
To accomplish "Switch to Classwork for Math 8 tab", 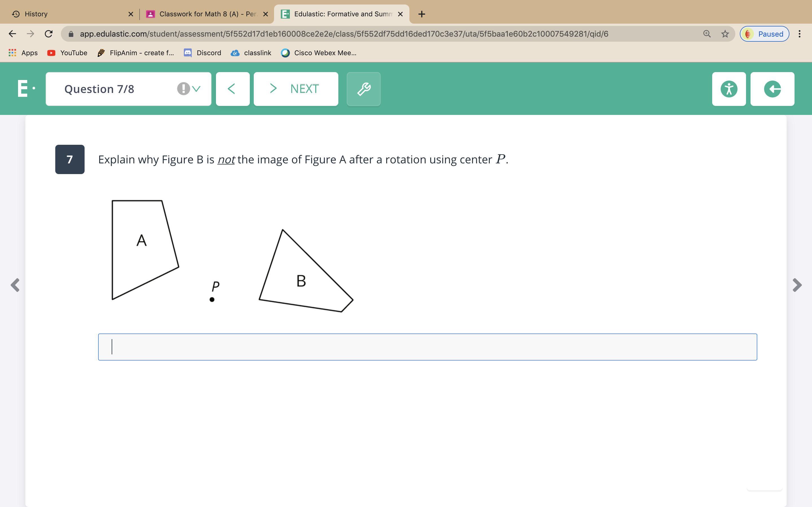I will coord(205,14).
